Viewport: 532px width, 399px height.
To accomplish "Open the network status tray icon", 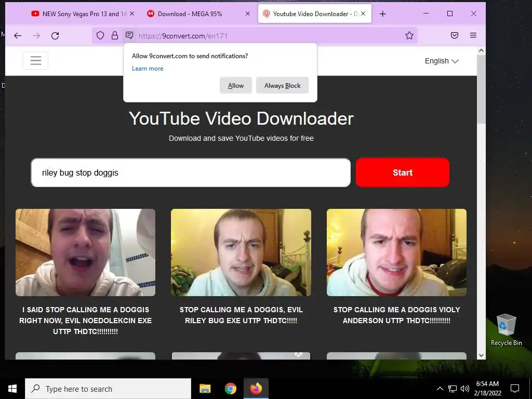I will (453, 389).
